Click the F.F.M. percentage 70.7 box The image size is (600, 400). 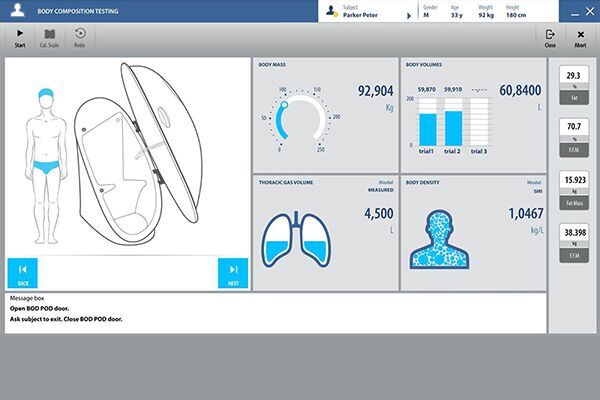pos(574,133)
